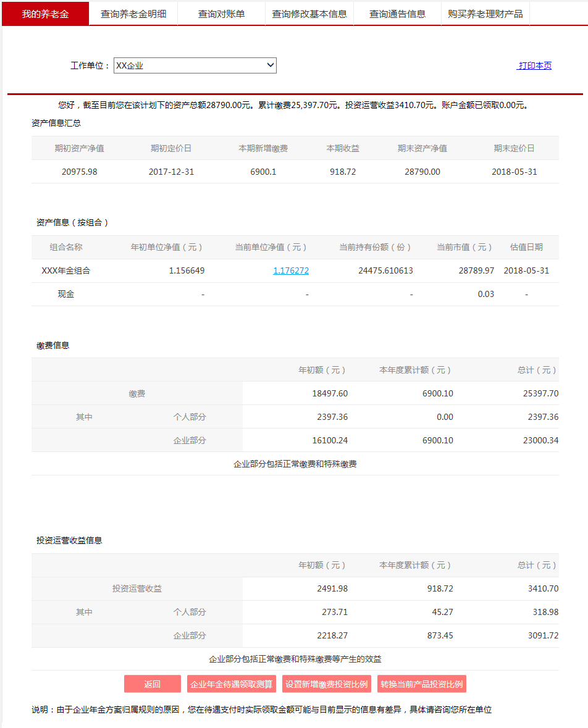This screenshot has width=588, height=728.
Task: Select the 缴费 total value 25397.70
Action: [x=543, y=393]
